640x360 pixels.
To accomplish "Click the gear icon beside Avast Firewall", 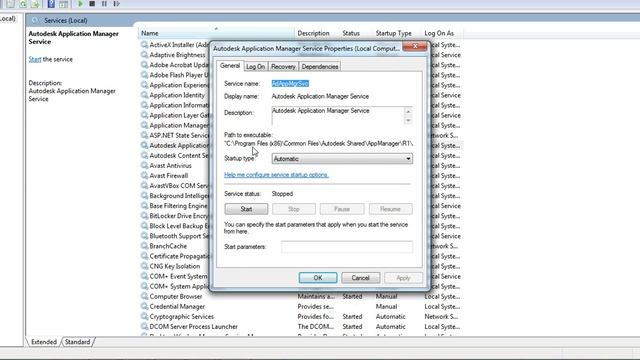I will [x=144, y=176].
